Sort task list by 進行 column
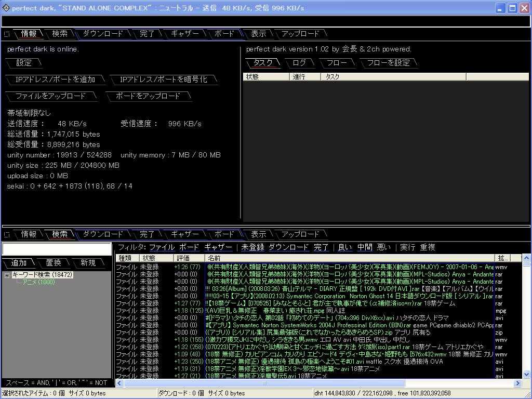The height and width of the screenshot is (399, 532). click(x=305, y=77)
